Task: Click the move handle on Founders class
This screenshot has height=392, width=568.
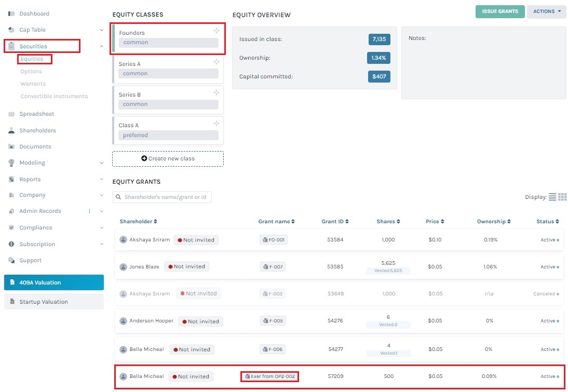Action: tap(217, 31)
